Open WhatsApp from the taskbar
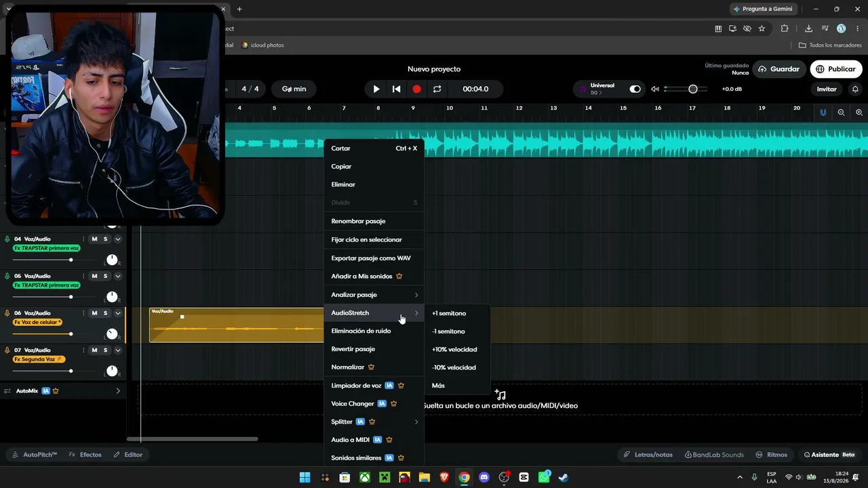The width and height of the screenshot is (868, 488). [x=544, y=477]
